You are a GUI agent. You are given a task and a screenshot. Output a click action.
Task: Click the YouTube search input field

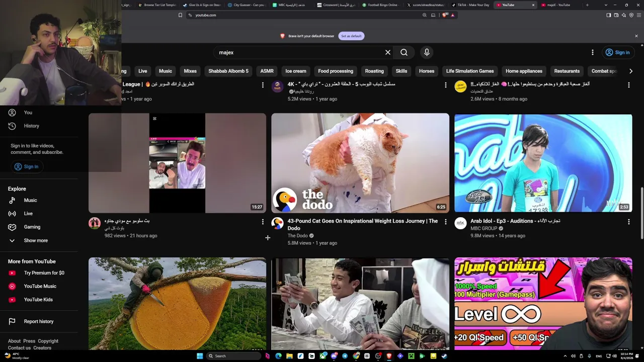pyautogui.click(x=299, y=52)
